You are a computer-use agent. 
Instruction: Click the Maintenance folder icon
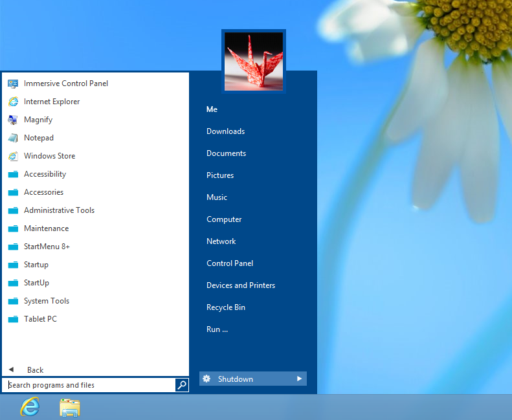coord(13,228)
